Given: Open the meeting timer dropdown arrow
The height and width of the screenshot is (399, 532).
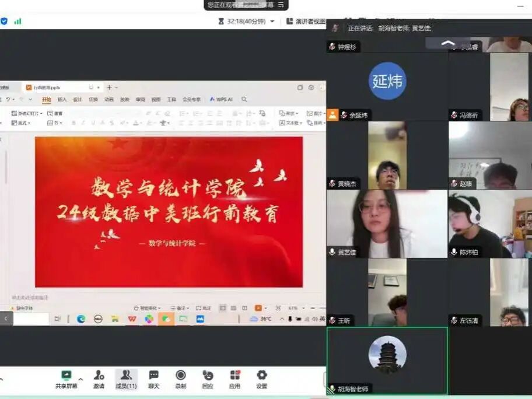Looking at the screenshot, I should (272, 22).
